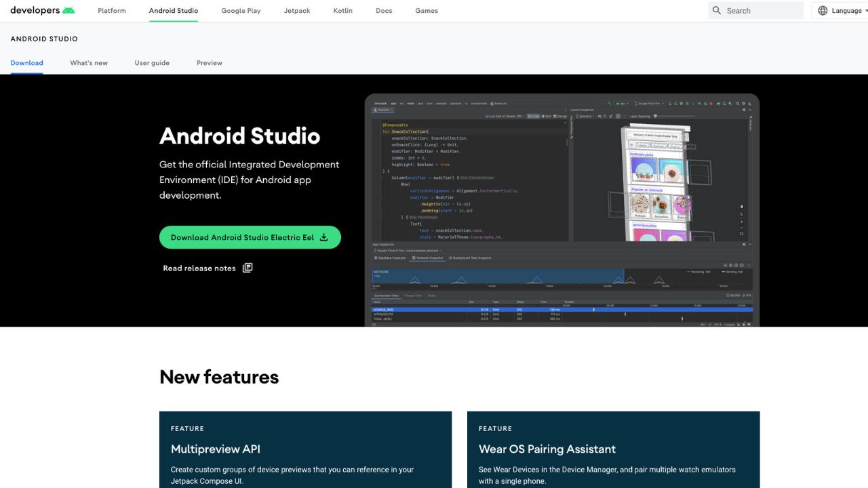
Task: Switch to the Download tab
Action: (x=27, y=63)
